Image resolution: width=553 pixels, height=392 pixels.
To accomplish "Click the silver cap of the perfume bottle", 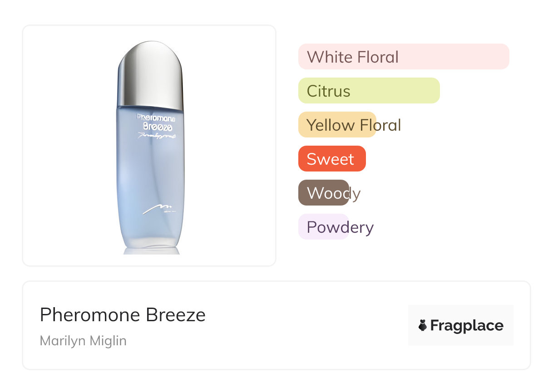I will 150,73.
